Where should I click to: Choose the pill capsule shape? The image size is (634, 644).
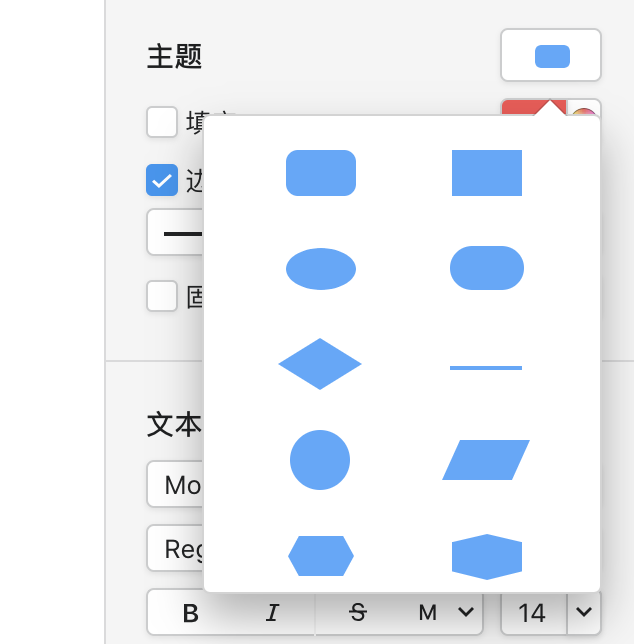coord(487,268)
